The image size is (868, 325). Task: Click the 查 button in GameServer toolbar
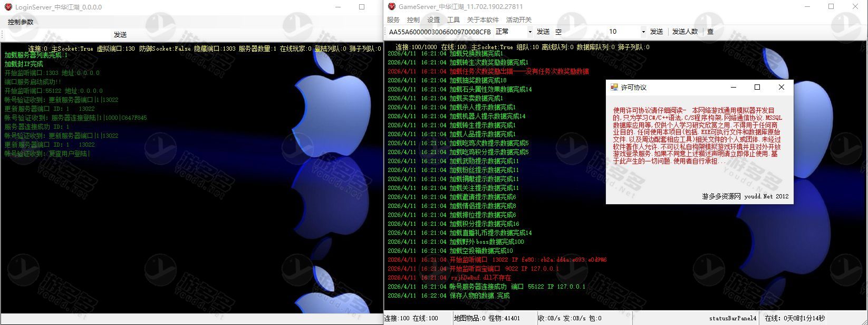pos(710,32)
